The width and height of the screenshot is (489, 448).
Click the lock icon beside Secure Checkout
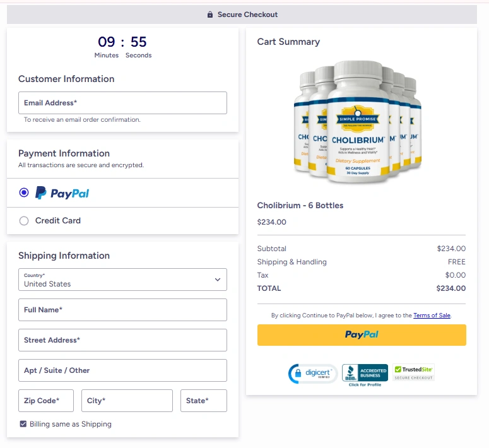point(210,15)
